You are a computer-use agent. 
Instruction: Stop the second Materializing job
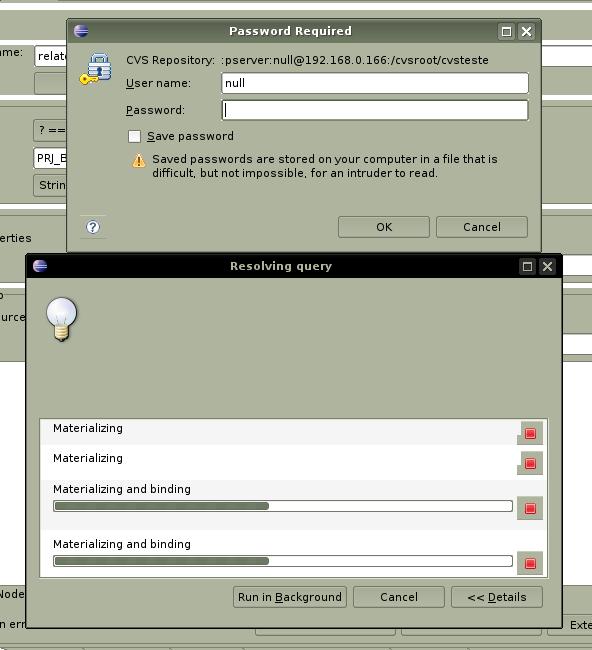530,463
